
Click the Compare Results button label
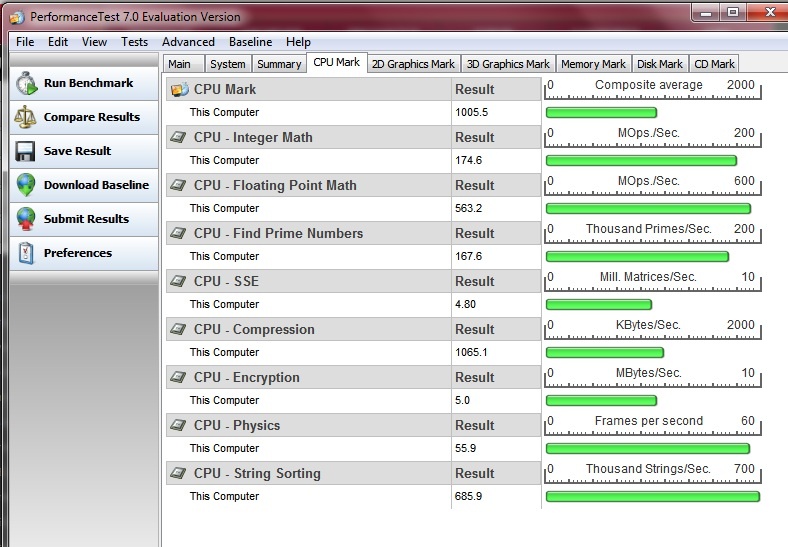click(x=91, y=117)
